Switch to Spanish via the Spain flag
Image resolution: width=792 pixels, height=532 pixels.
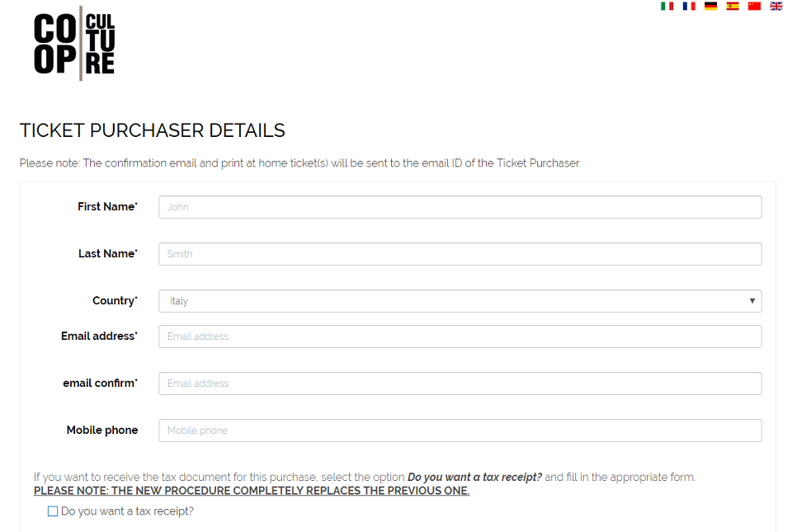(x=733, y=6)
